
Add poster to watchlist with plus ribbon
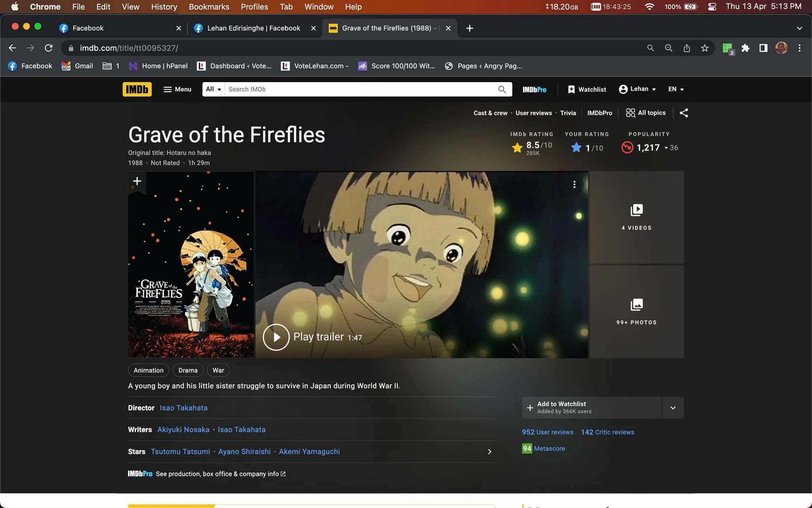(x=137, y=182)
